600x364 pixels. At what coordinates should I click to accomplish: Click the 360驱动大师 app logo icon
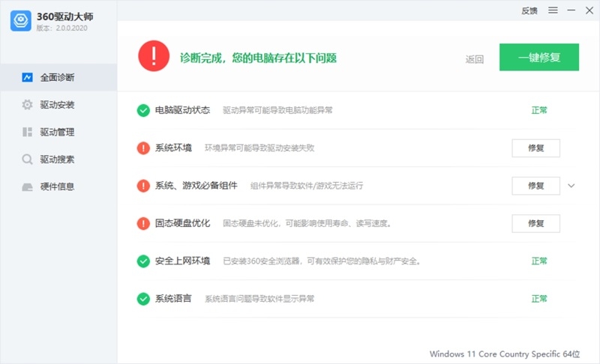(21, 21)
